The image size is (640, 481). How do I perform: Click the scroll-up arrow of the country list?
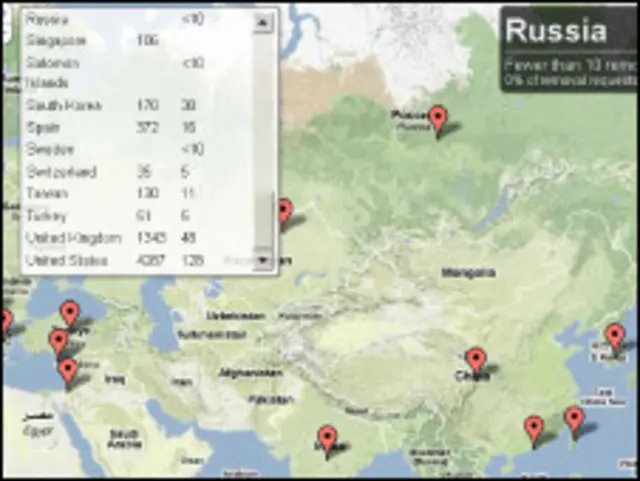262,23
